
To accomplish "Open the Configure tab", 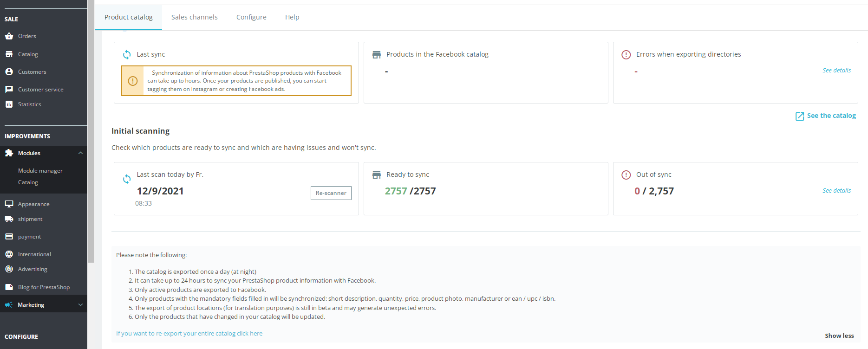I will point(251,17).
